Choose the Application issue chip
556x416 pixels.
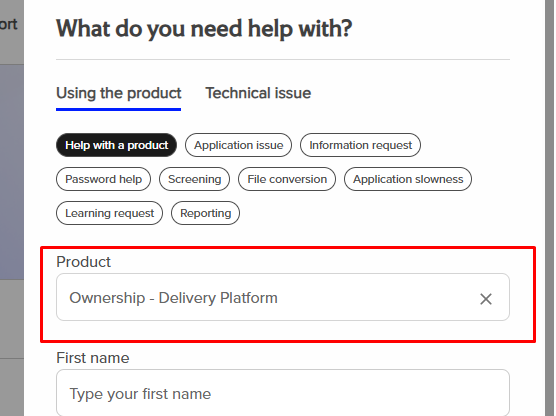(238, 145)
